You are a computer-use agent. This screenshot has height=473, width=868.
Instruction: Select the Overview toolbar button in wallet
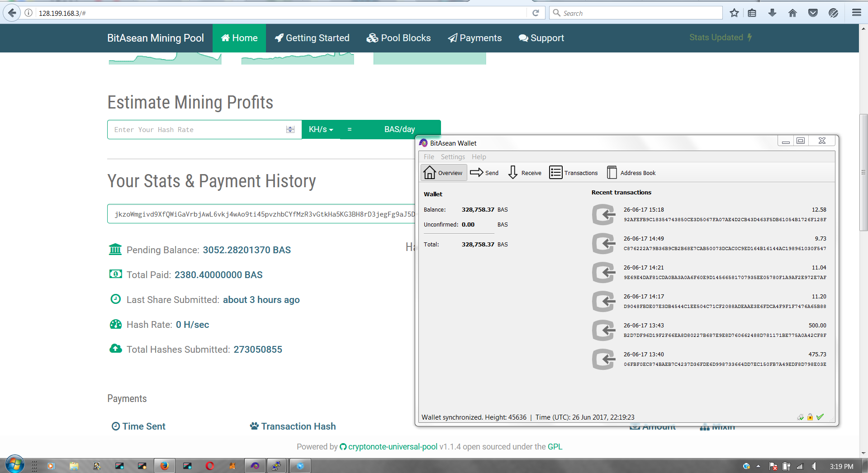point(444,173)
